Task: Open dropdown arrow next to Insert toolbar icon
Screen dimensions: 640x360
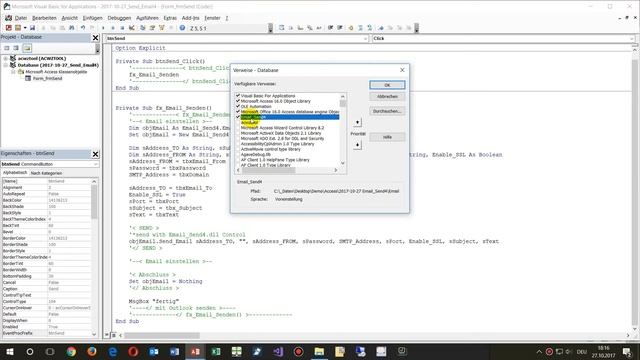Action: [x=25, y=28]
